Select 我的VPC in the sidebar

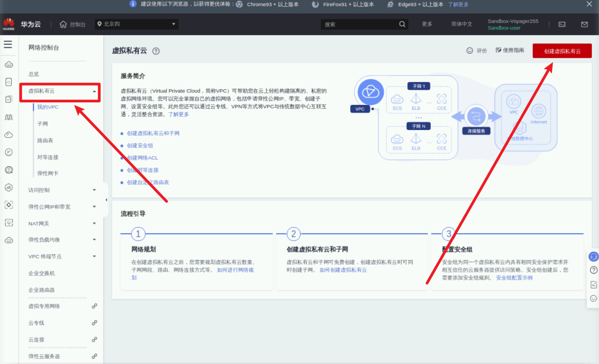[48, 107]
